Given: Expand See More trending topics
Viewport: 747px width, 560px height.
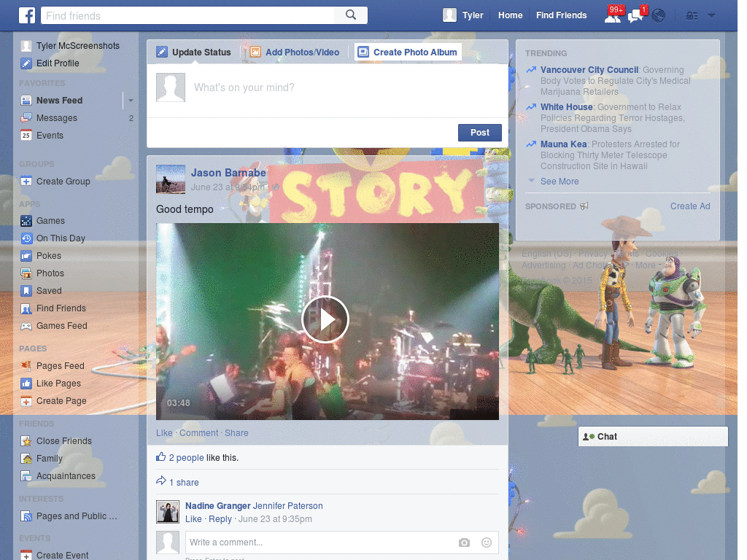Looking at the screenshot, I should pyautogui.click(x=560, y=182).
